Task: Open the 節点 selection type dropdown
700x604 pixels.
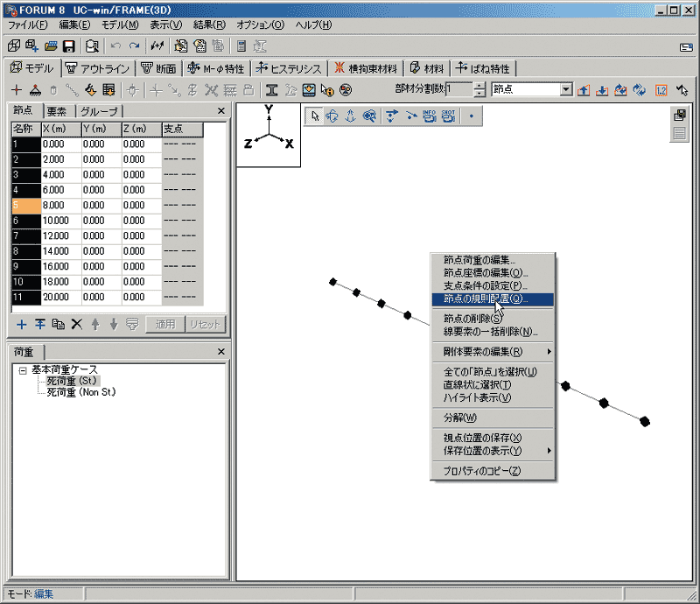Action: (566, 89)
